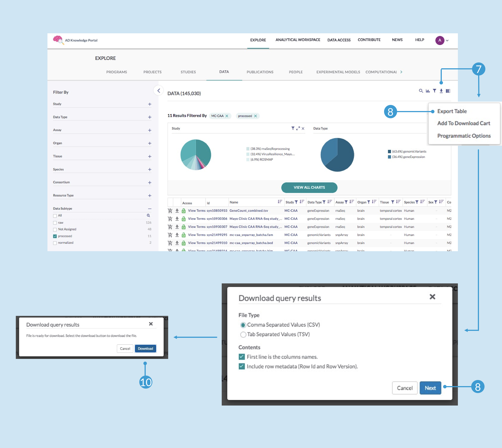
Task: Click the search magnifier icon in the data toolbar
Action: (x=421, y=91)
